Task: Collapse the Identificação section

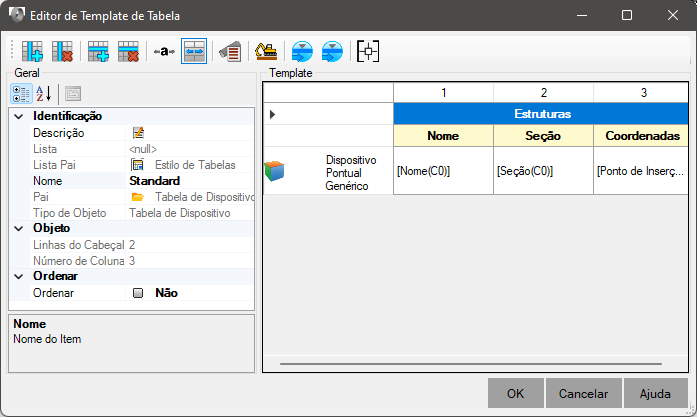Action: (x=19, y=116)
